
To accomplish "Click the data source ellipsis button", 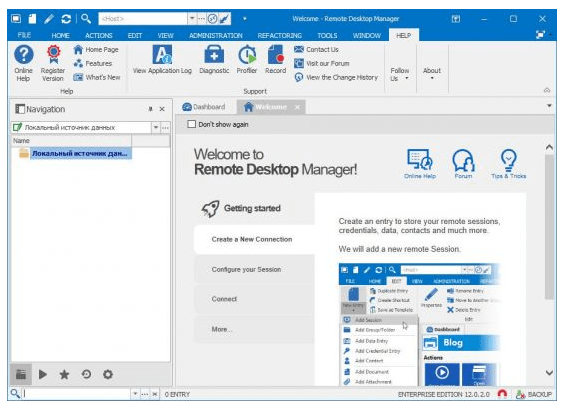I will [165, 127].
